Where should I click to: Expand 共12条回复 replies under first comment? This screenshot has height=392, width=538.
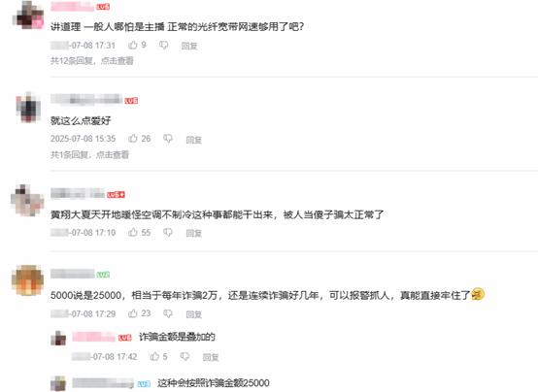coord(92,61)
